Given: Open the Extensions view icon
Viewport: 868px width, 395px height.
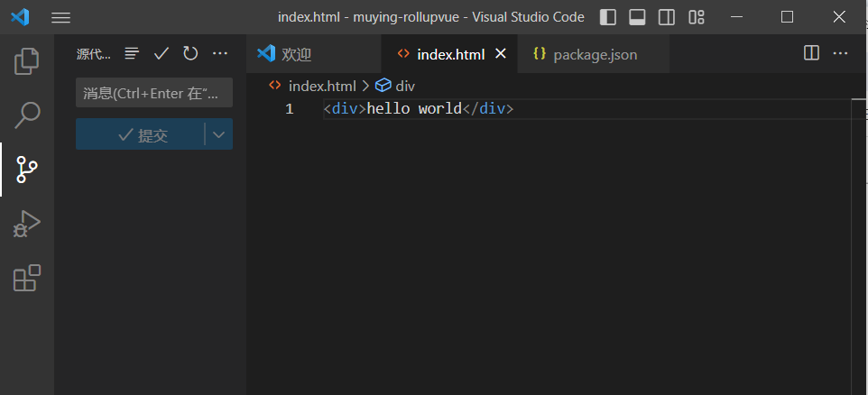Looking at the screenshot, I should click(x=27, y=278).
